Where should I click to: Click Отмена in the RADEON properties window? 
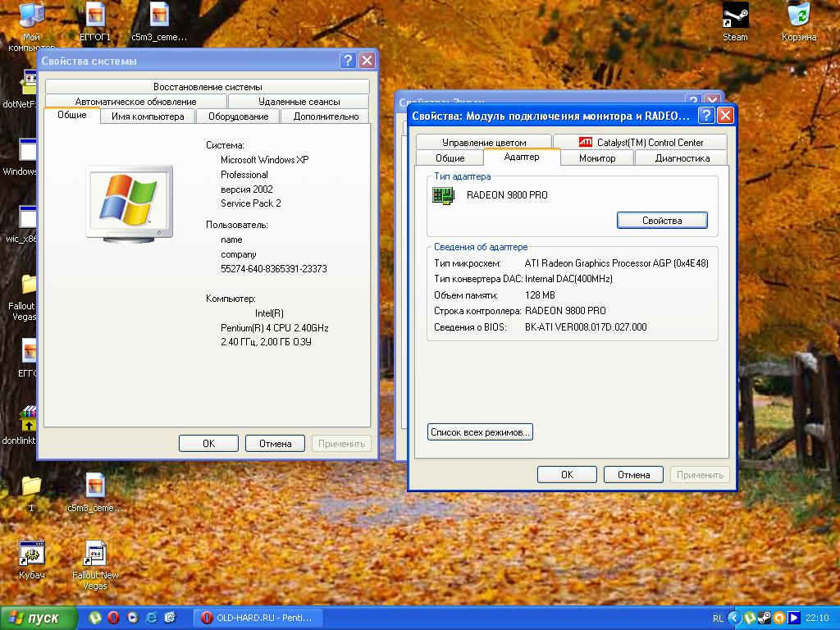tap(633, 475)
